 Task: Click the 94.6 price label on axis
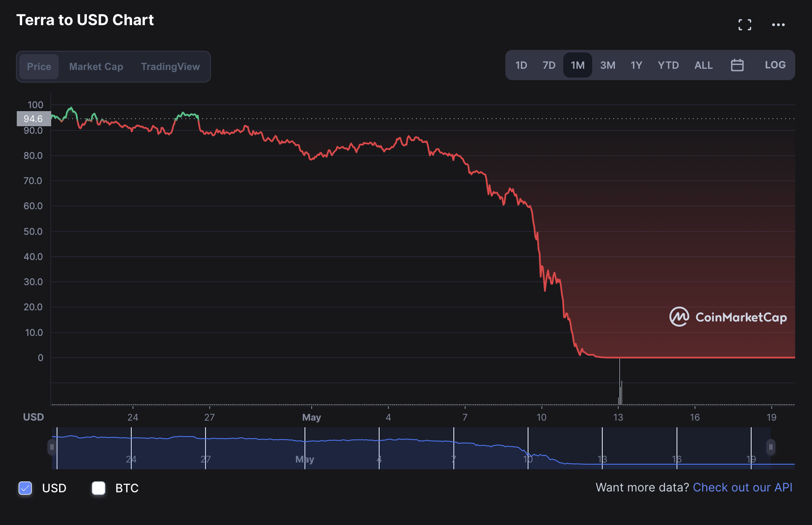(34, 119)
